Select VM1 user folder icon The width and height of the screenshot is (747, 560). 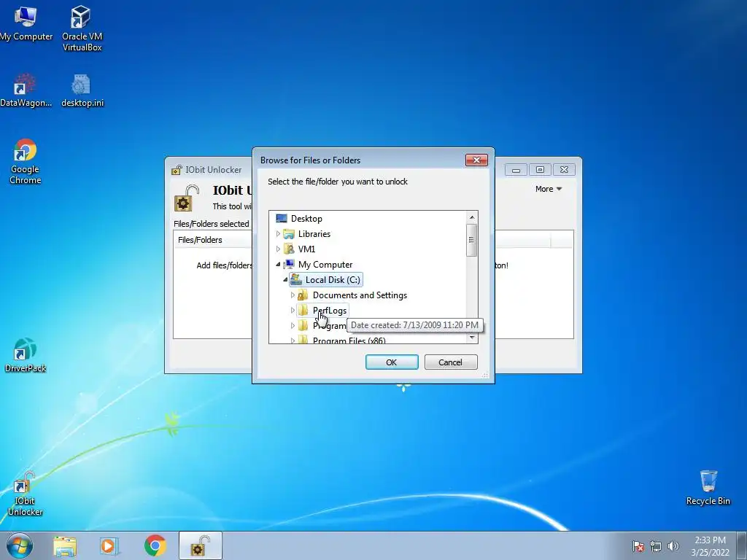[x=289, y=249]
